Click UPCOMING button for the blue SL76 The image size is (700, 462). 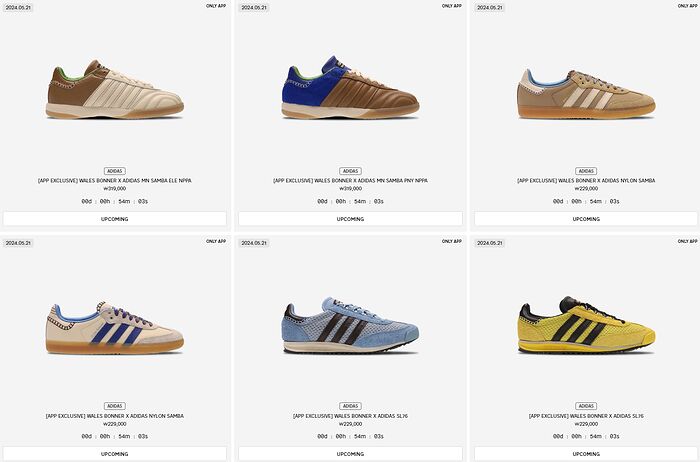350,454
